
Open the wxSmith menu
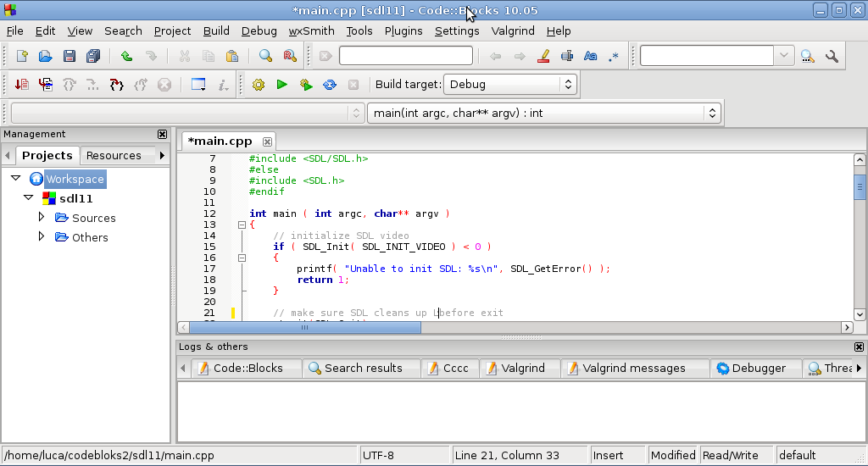(x=311, y=31)
